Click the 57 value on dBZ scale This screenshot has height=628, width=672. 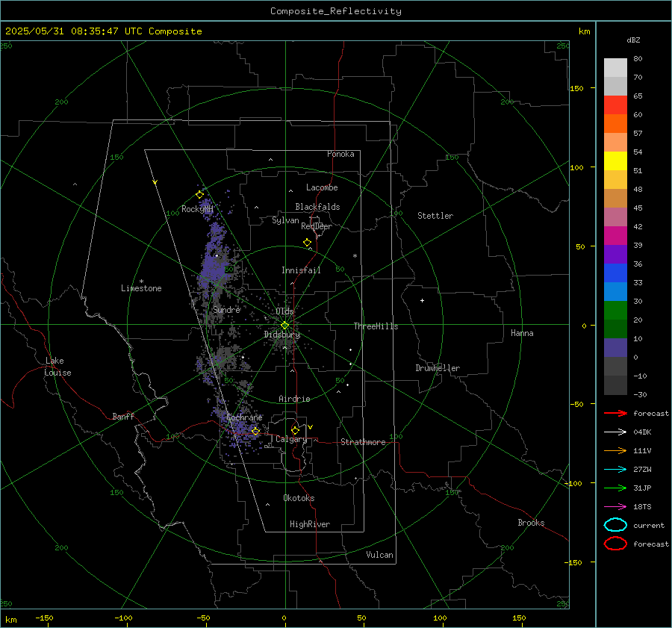pos(638,134)
